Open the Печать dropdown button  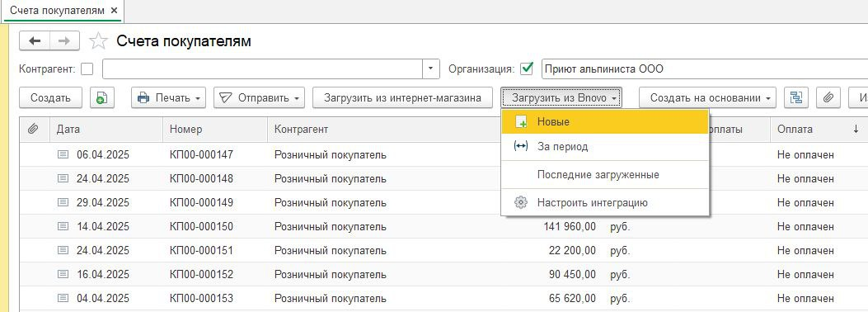click(x=168, y=97)
